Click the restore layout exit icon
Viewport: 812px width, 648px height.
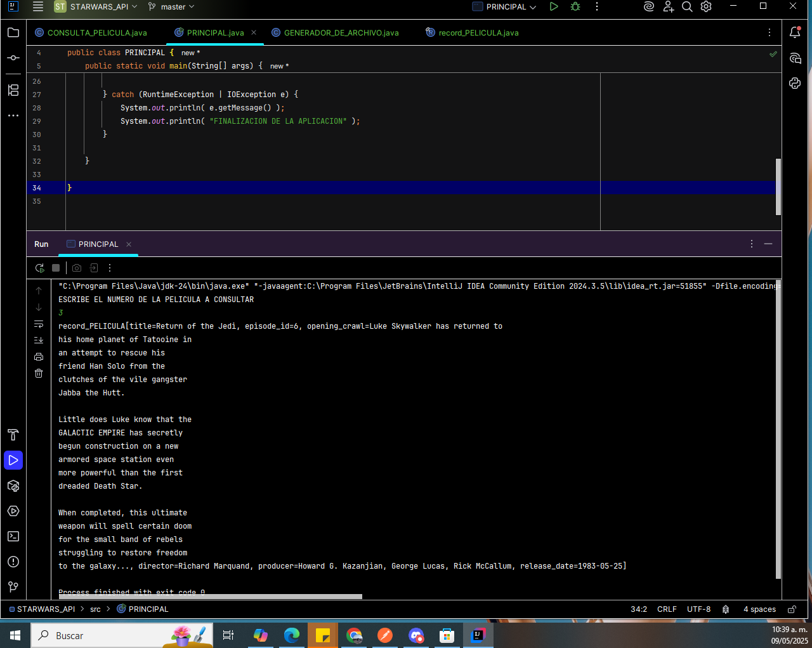[94, 268]
